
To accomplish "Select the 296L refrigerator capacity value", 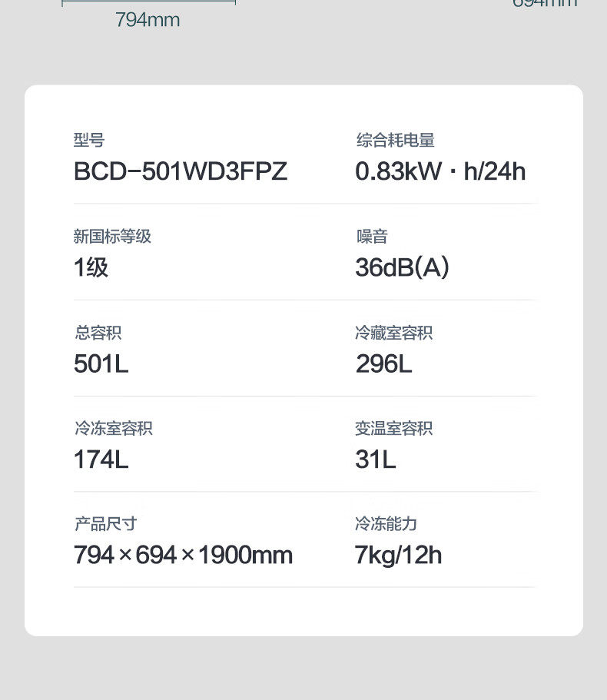I will [383, 363].
